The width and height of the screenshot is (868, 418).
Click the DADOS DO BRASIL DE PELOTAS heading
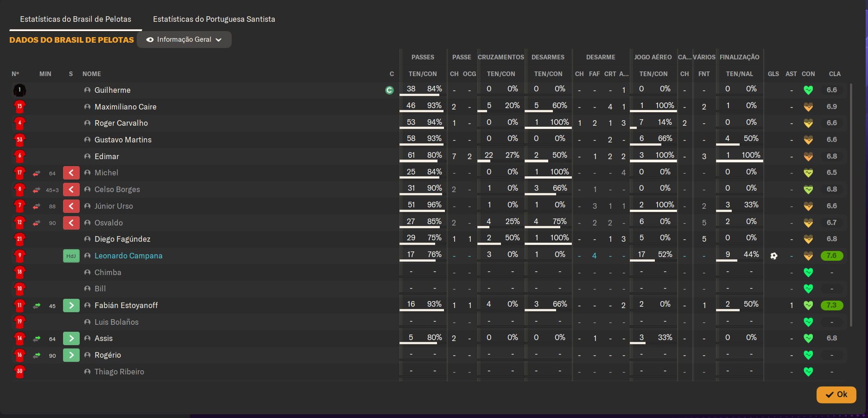(72, 40)
